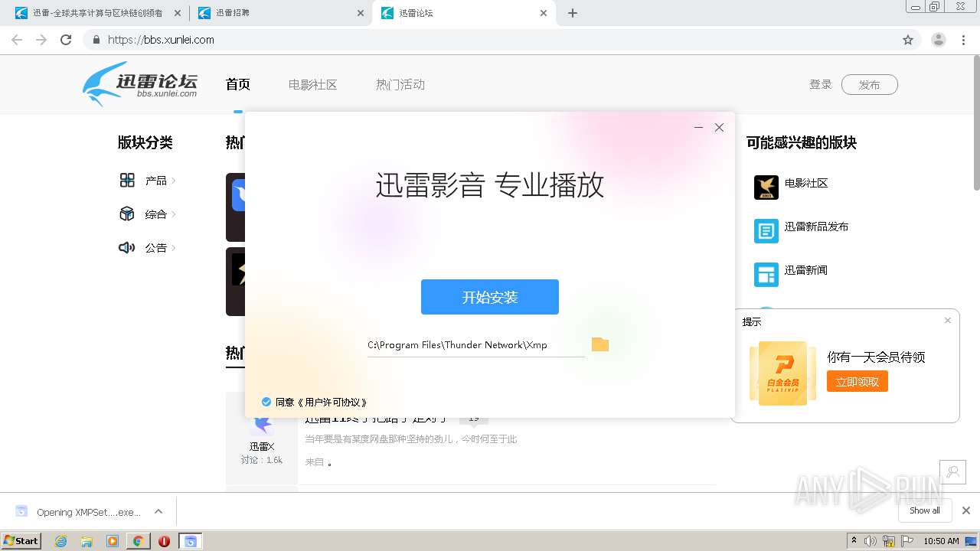Open the Windows Start menu
Image resolution: width=980 pixels, height=551 pixels.
coord(21,540)
